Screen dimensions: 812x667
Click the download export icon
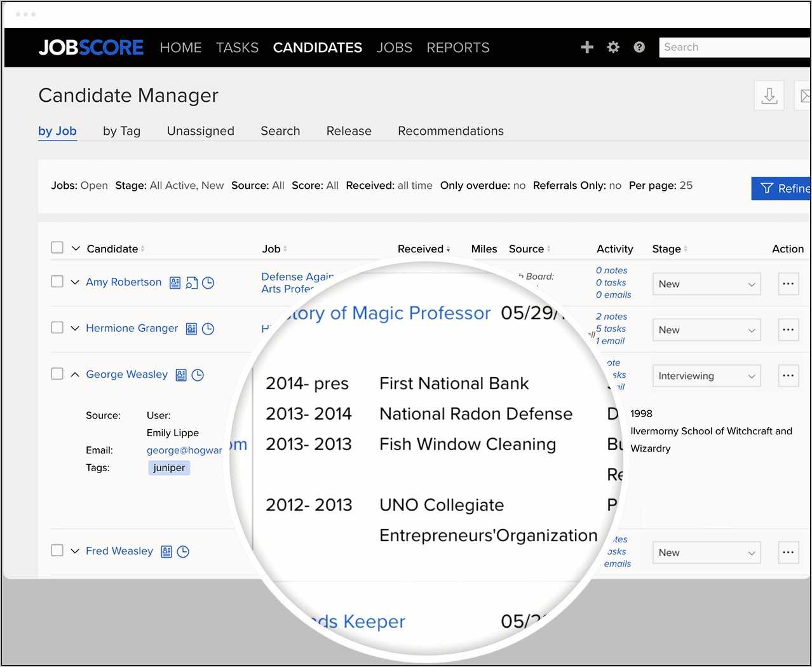pos(769,96)
